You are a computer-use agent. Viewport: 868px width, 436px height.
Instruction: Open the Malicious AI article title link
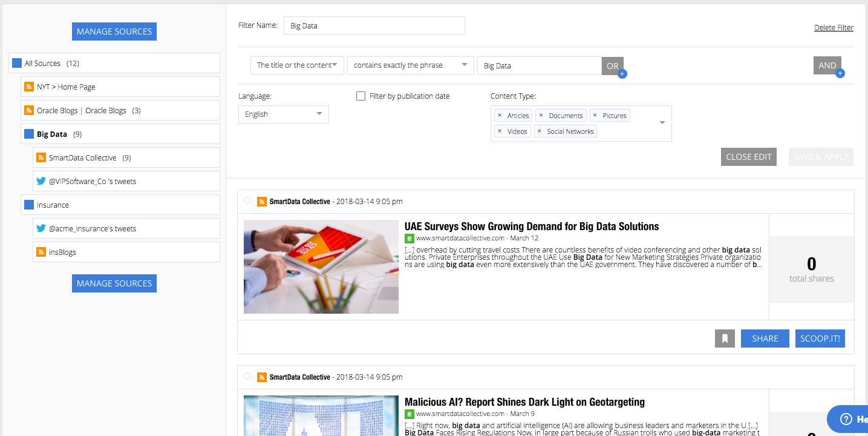coord(524,402)
